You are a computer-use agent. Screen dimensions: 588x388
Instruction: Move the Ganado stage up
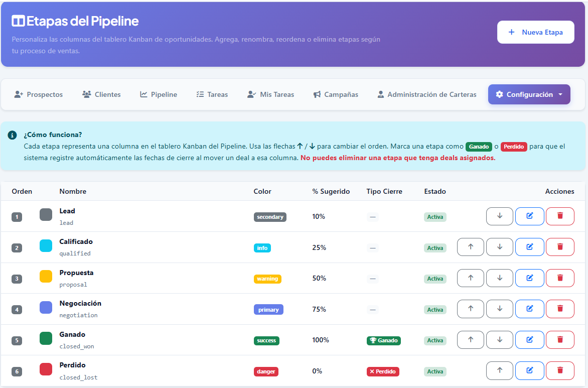point(470,340)
